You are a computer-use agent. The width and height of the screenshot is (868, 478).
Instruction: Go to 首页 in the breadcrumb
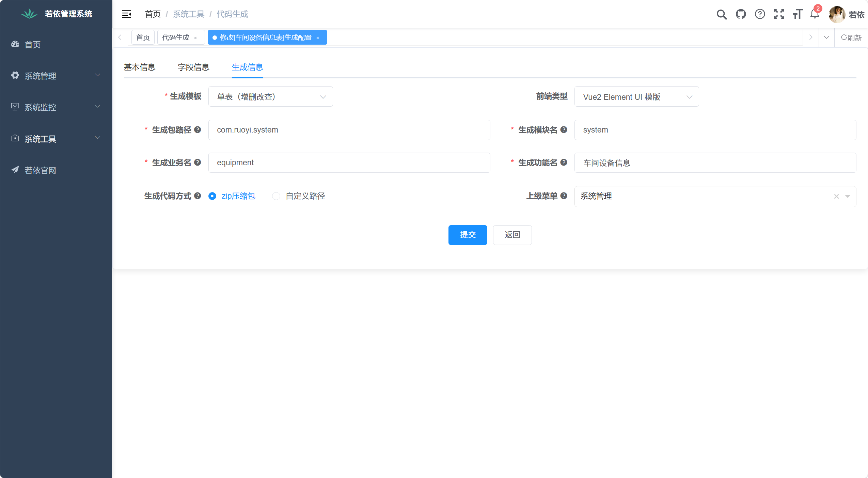click(153, 14)
